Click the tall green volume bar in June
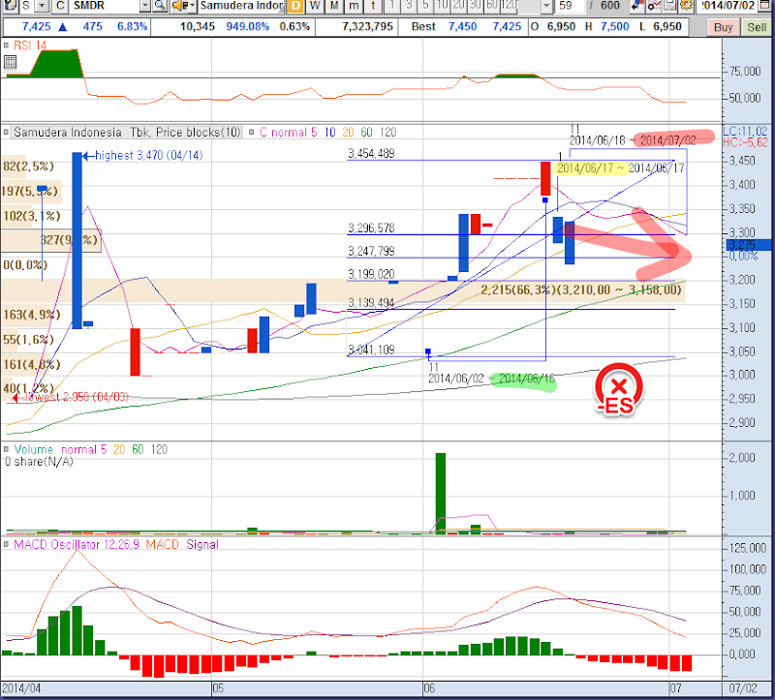 [x=441, y=493]
